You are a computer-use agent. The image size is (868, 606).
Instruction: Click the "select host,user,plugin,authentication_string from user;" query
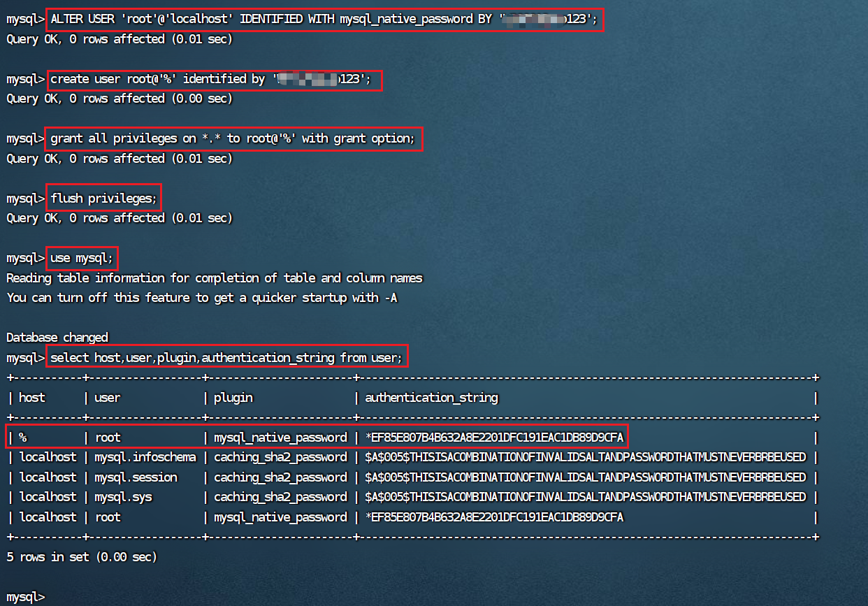[x=226, y=358]
